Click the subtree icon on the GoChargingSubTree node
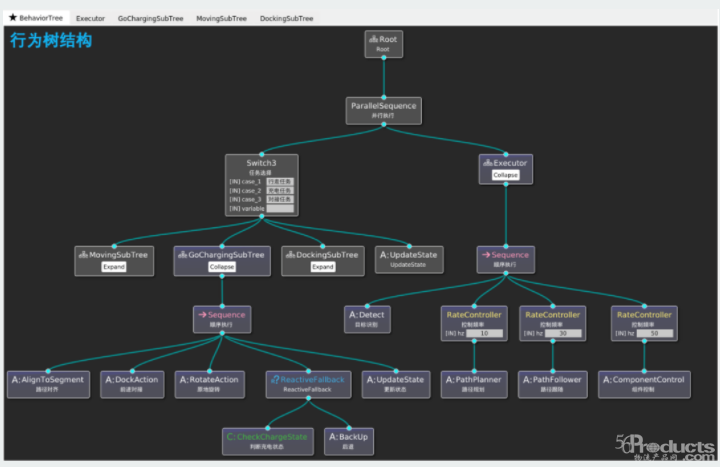Screen dimensions: 720x467 tap(181, 255)
